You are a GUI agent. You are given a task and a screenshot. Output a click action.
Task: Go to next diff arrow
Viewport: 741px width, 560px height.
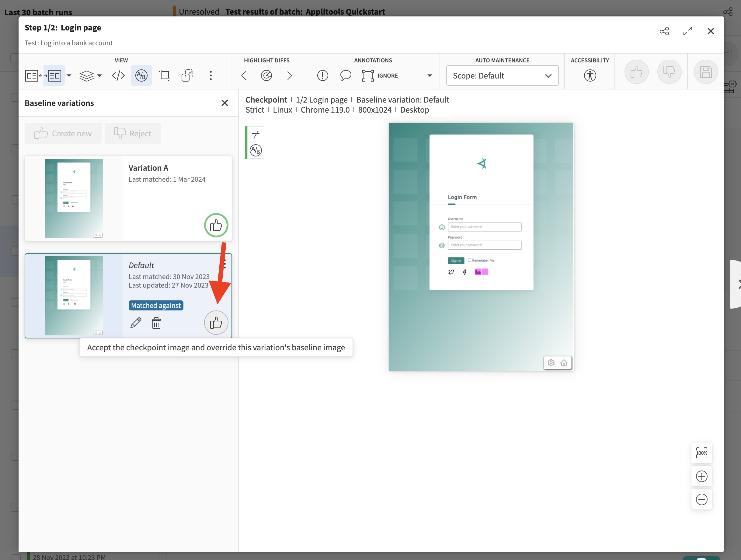[x=289, y=75]
